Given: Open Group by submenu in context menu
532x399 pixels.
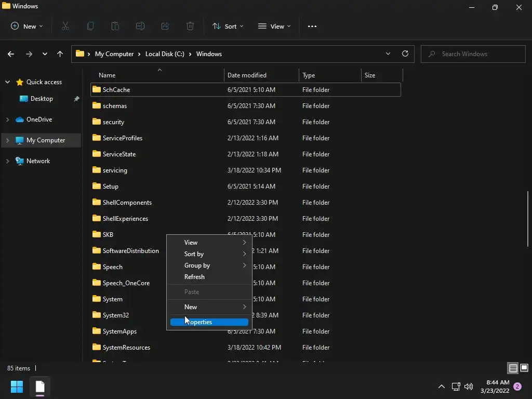Looking at the screenshot, I should pos(209,265).
